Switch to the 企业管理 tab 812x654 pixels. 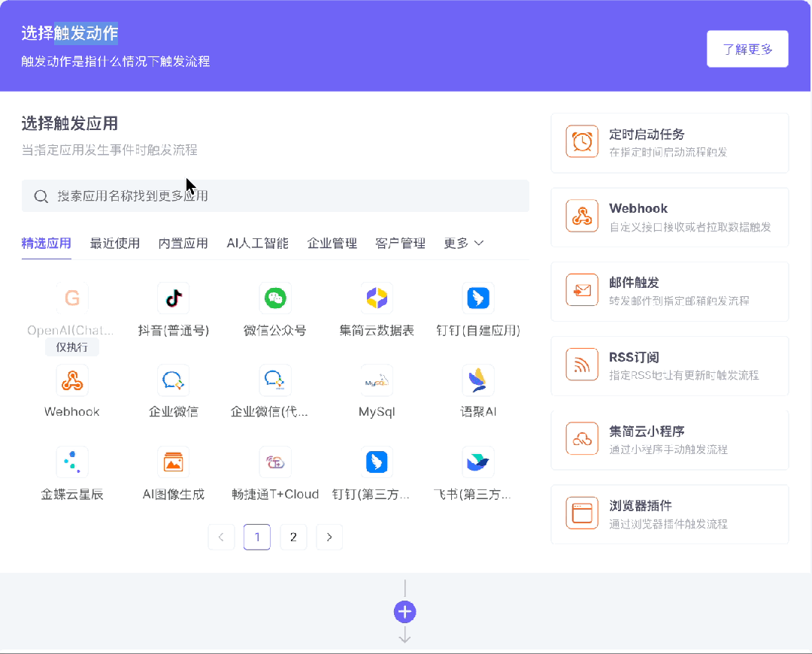click(332, 244)
